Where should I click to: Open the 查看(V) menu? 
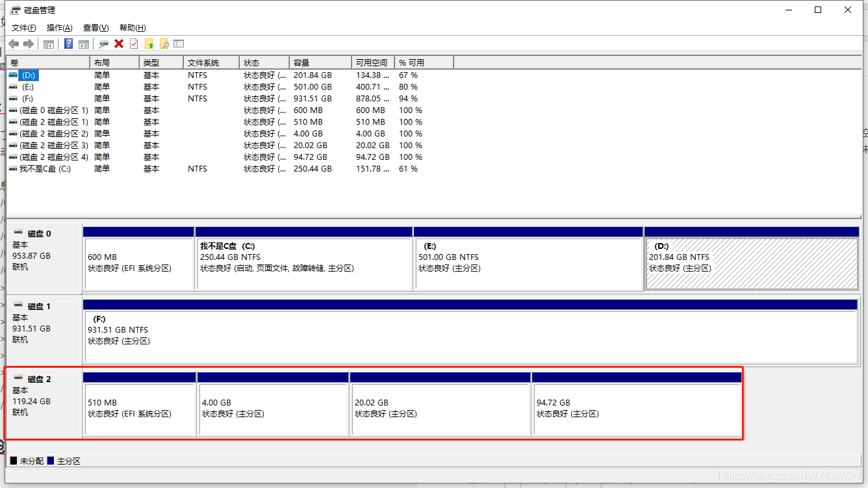pos(96,28)
